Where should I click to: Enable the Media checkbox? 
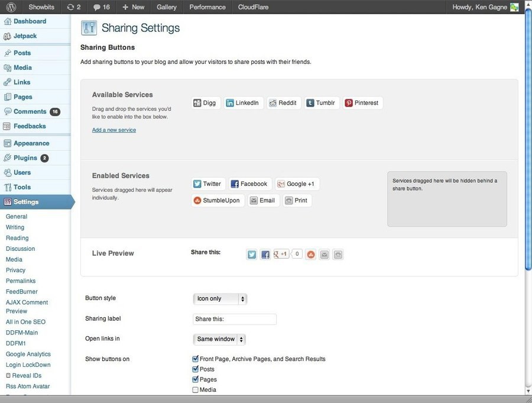pyautogui.click(x=196, y=390)
